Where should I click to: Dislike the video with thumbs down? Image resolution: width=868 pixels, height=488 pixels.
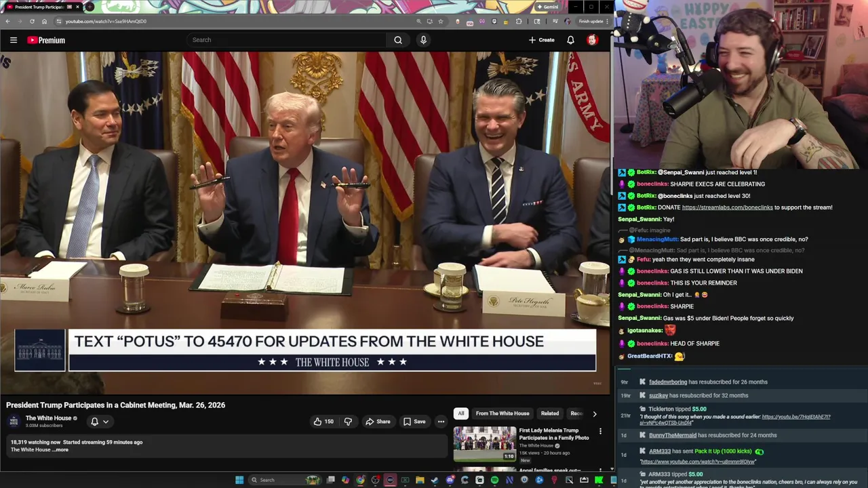(x=348, y=422)
